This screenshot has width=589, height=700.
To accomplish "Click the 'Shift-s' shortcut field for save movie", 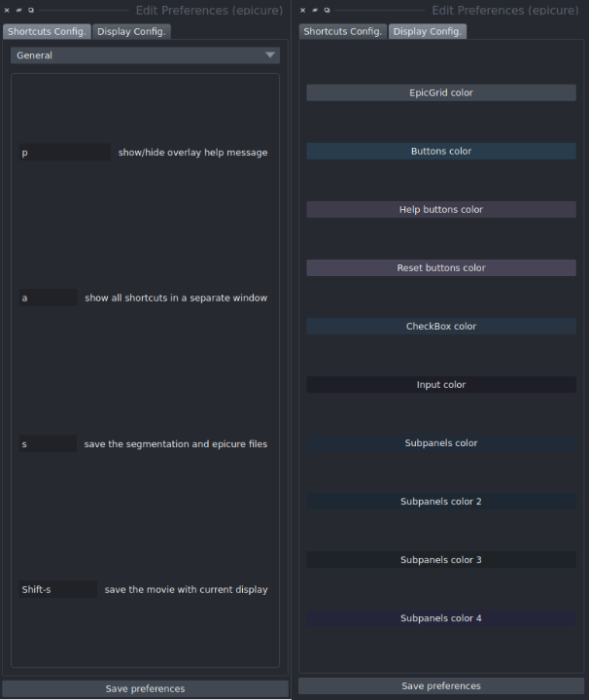I will click(x=57, y=589).
